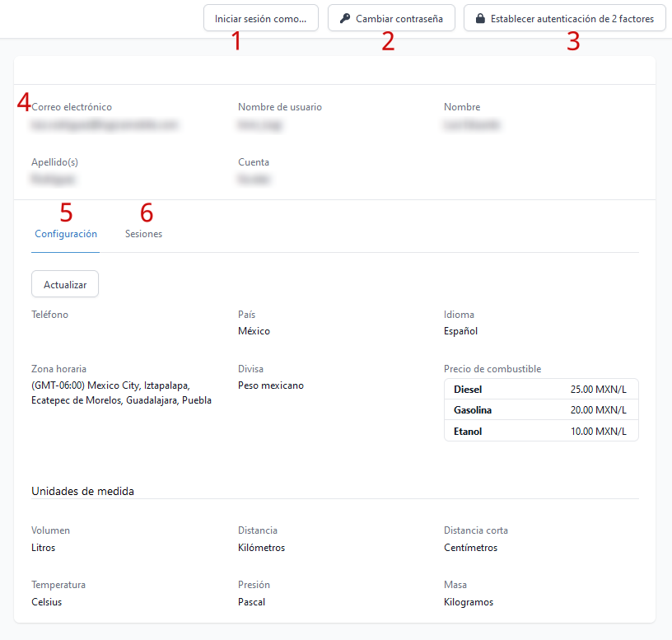This screenshot has width=672, height=640.
Task: Click the Idioma value Español
Action: click(x=460, y=331)
